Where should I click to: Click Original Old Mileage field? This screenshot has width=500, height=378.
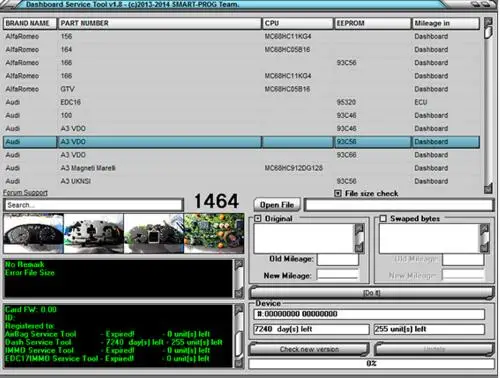click(x=338, y=260)
